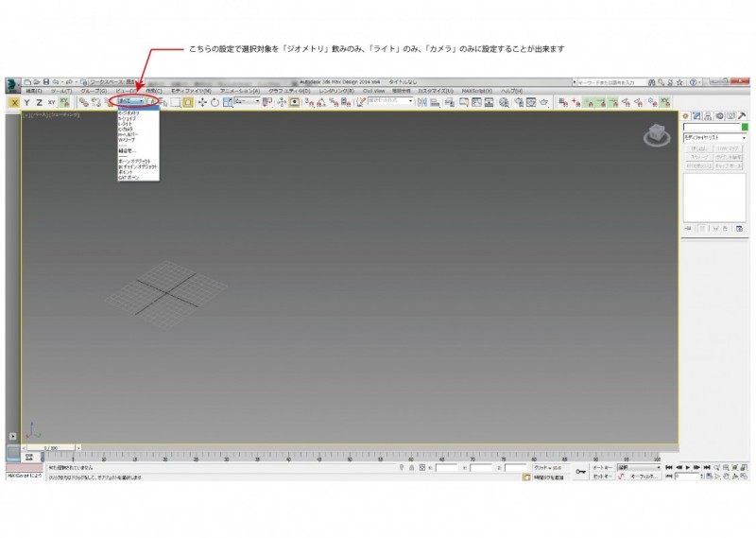Click the ViewCube in the viewport
756x538 pixels.
pyautogui.click(x=657, y=137)
